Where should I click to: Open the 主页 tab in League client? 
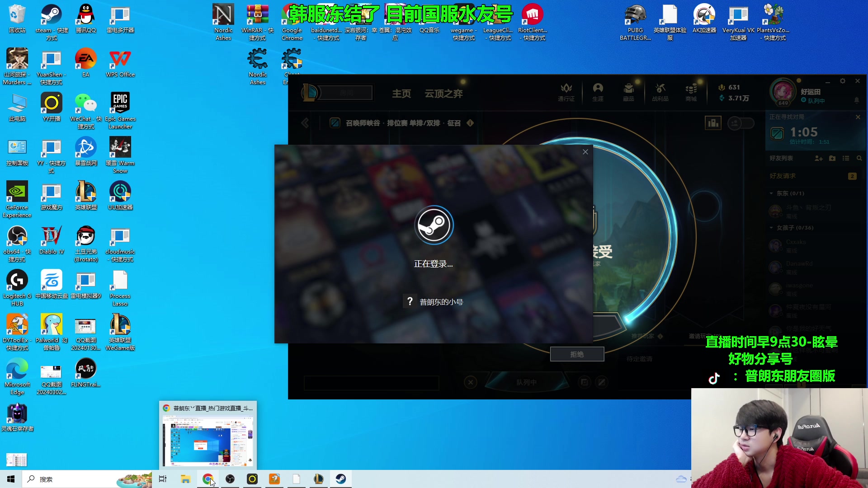click(401, 94)
